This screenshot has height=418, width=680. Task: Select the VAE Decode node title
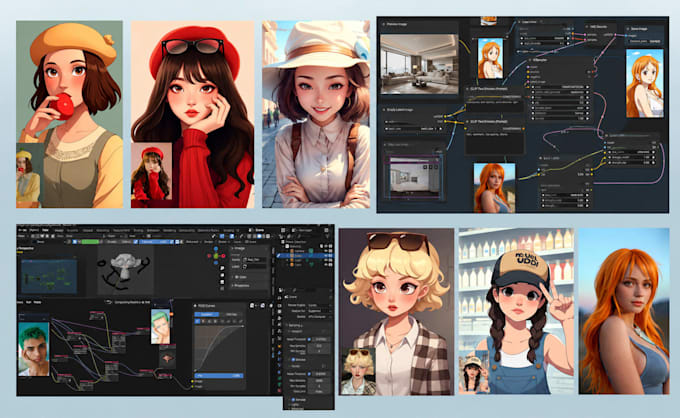tap(598, 26)
